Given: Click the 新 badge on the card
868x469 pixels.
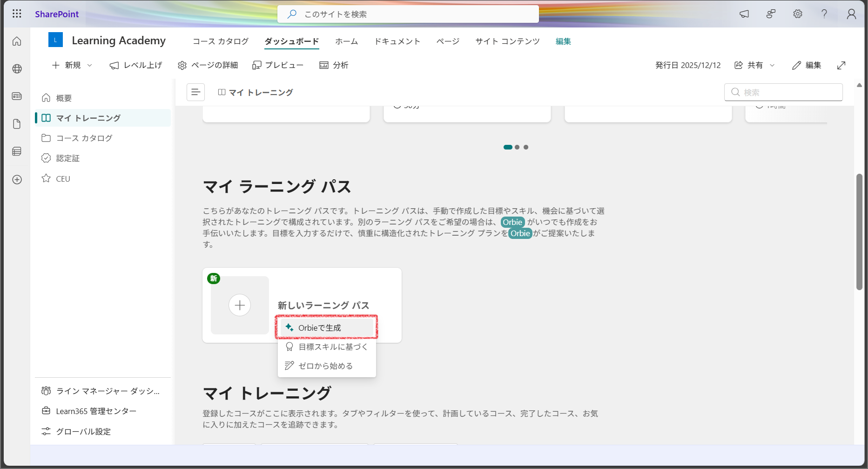Looking at the screenshot, I should 214,279.
